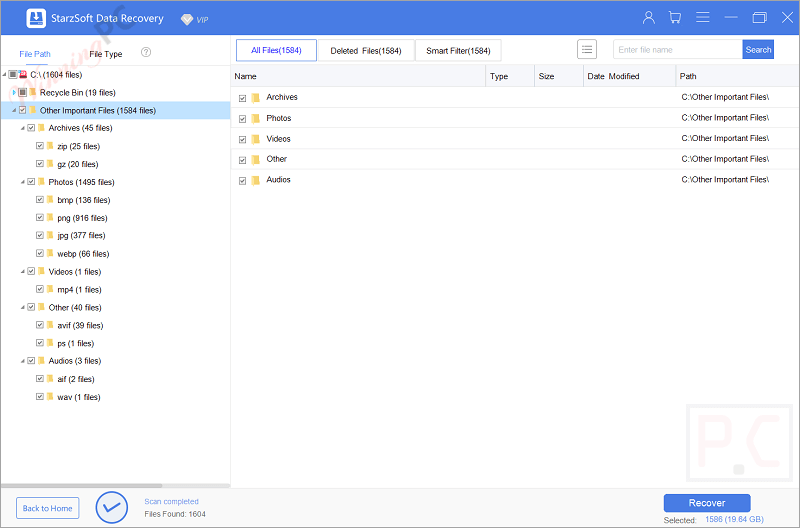Collapse Other Important Files tree node
Image resolution: width=800 pixels, height=528 pixels.
click(x=14, y=110)
